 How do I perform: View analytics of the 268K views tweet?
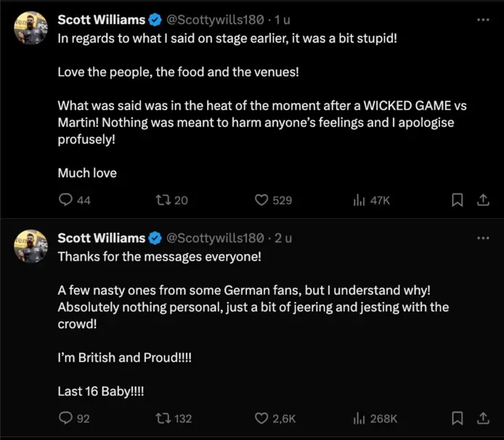pyautogui.click(x=358, y=418)
